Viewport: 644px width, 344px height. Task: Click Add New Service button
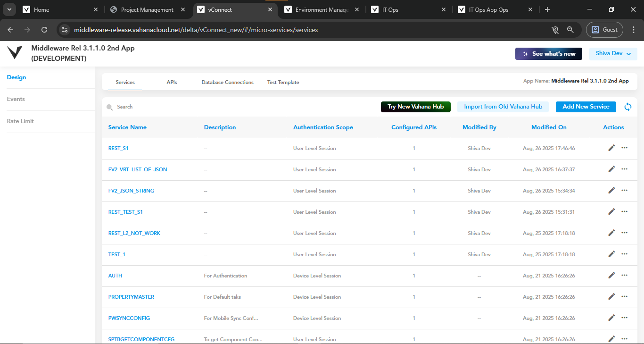(x=586, y=107)
